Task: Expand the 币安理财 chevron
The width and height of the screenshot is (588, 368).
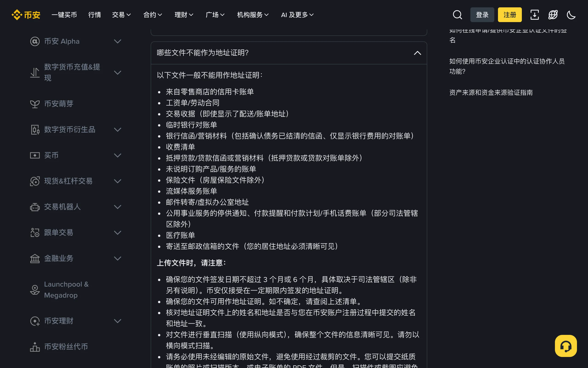Action: 118,321
